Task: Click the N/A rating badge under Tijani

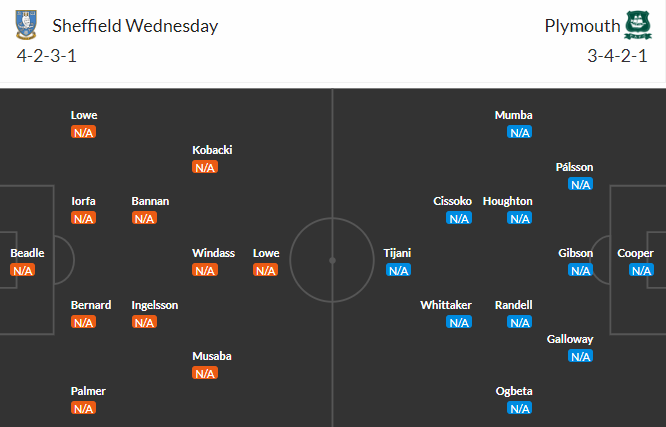Action: click(398, 270)
